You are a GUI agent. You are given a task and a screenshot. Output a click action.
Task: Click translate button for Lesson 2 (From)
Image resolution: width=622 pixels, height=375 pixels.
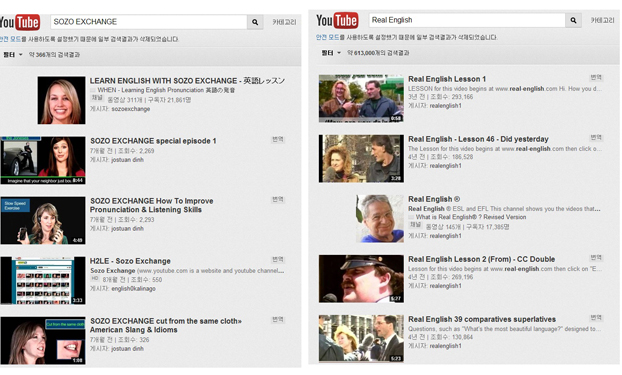click(596, 258)
